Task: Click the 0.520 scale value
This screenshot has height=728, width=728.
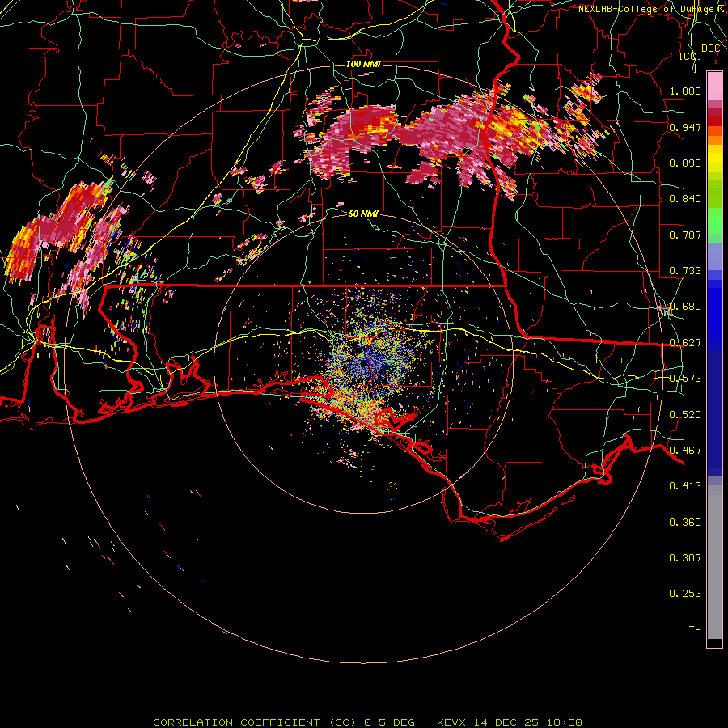Action: pos(685,415)
